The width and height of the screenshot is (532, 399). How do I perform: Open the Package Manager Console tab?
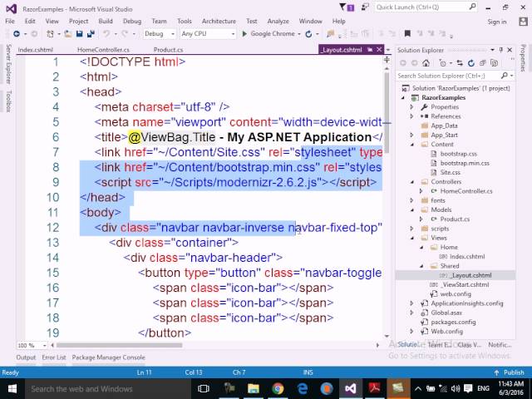coord(108,357)
